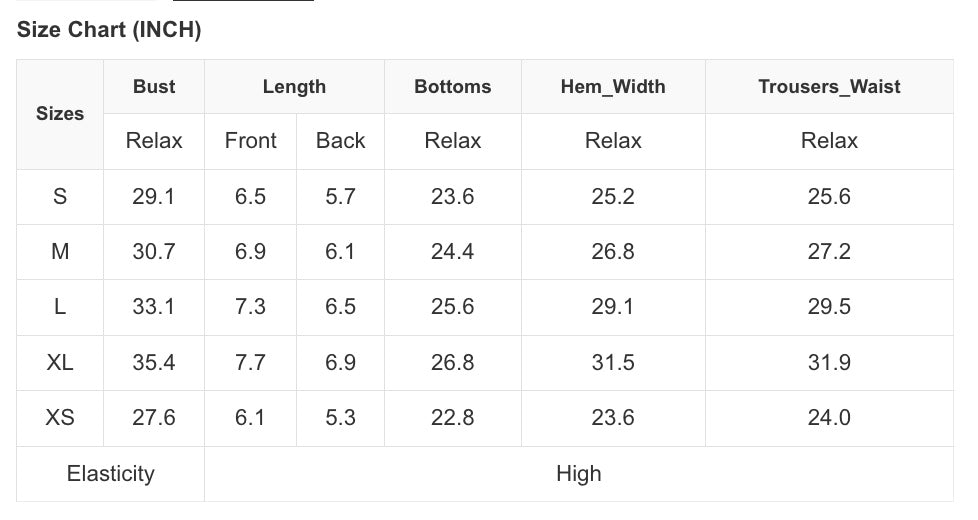Click the High elasticity value cell

(x=578, y=473)
